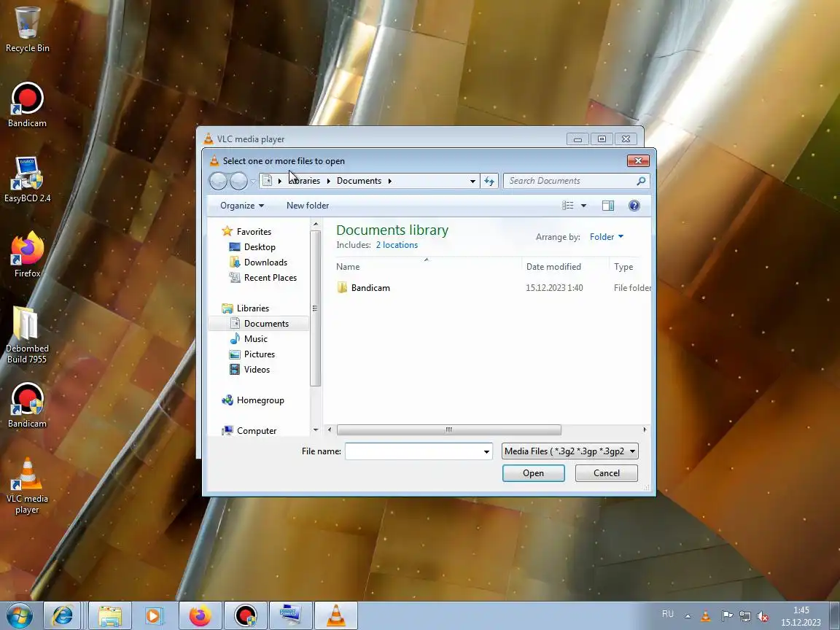
Task: Click the New folder button
Action: pyautogui.click(x=308, y=206)
